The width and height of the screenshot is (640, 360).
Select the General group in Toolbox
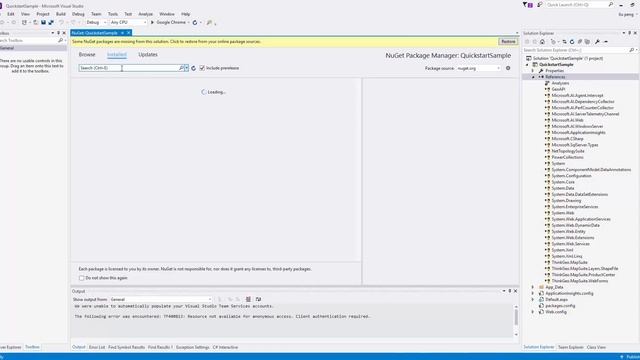point(33,48)
